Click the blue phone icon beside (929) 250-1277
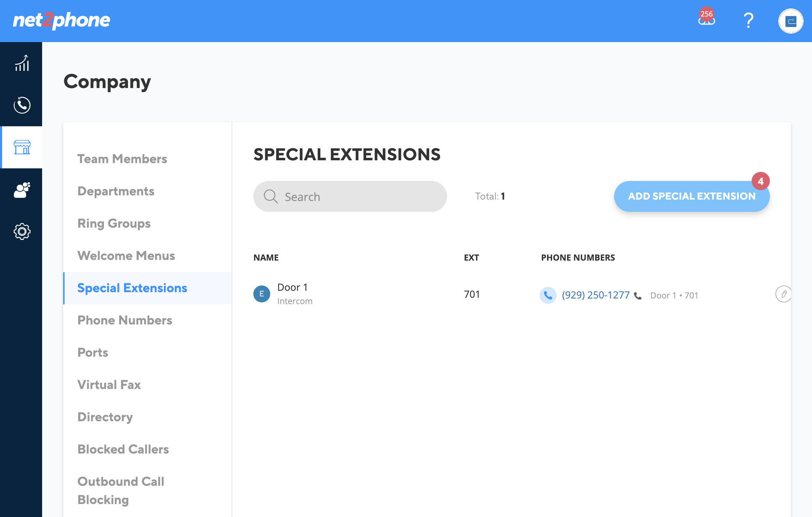This screenshot has height=517, width=812. coord(548,295)
